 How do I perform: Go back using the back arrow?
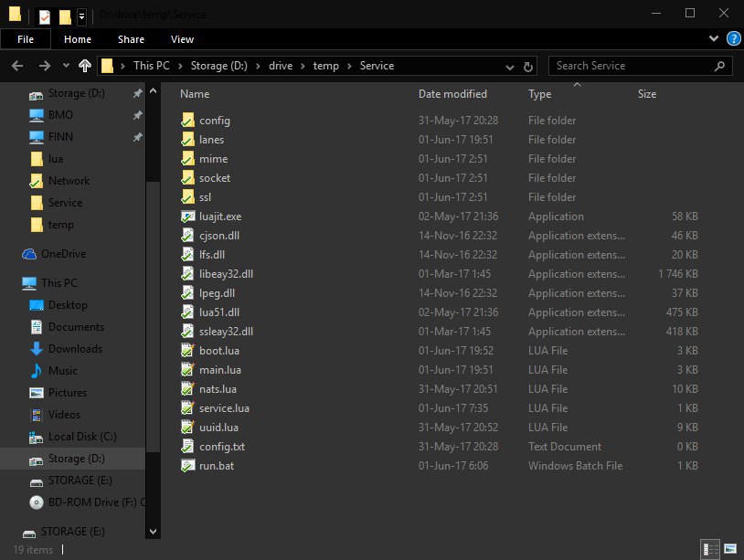[17, 66]
